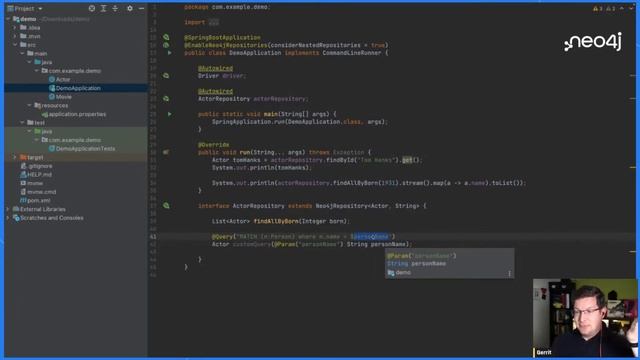Click the findAllByBorn method declaration

click(x=276, y=221)
